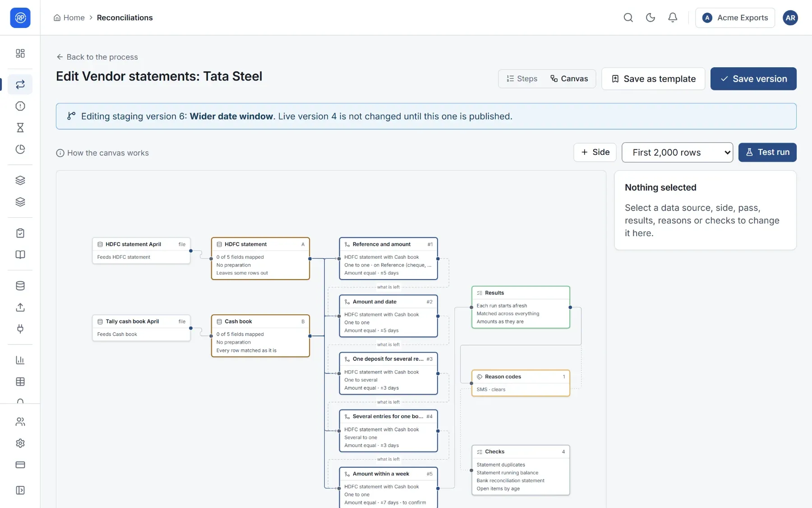This screenshot has height=508, width=812.
Task: Select the Checks node
Action: click(521, 470)
